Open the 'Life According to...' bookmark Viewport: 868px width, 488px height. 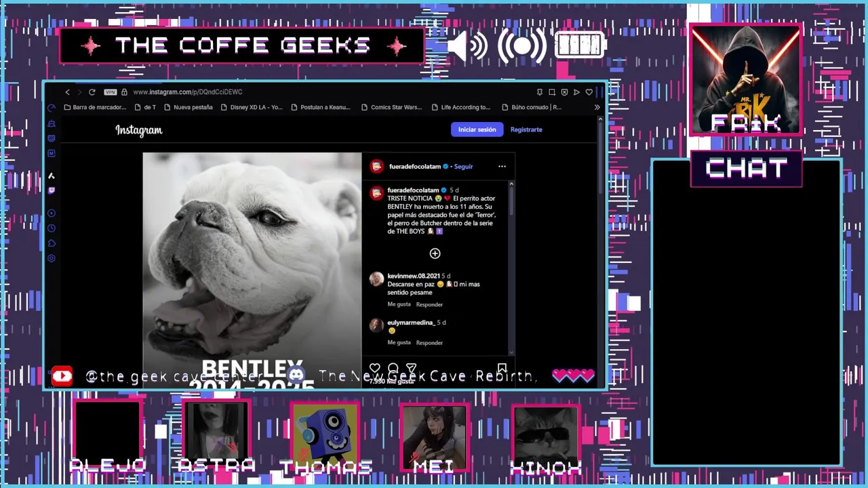click(x=460, y=107)
